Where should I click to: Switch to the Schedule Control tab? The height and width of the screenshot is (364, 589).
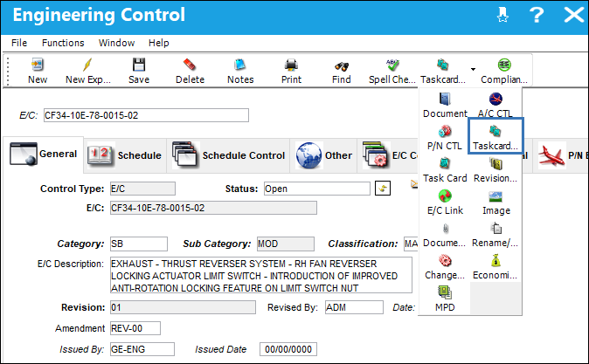pyautogui.click(x=228, y=155)
